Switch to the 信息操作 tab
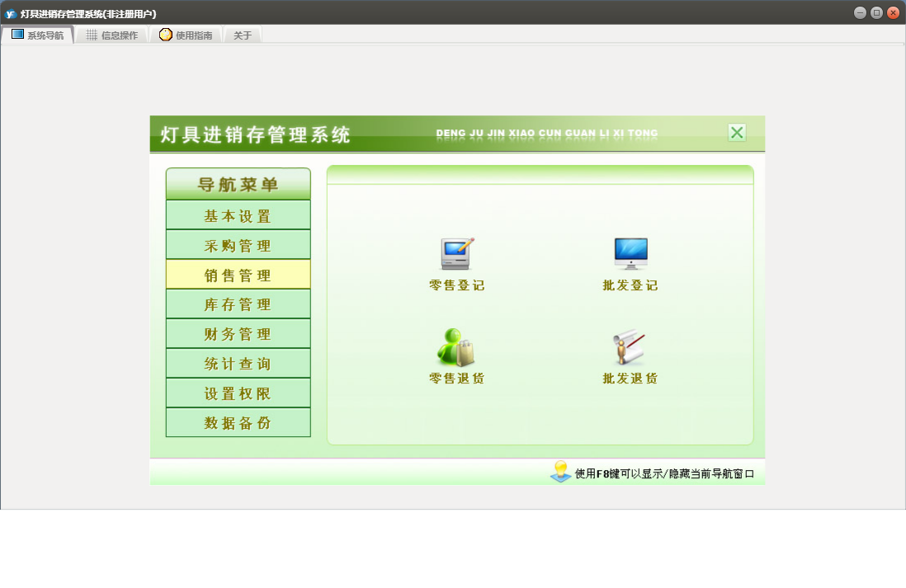Viewport: 906px width, 588px height. pos(112,35)
